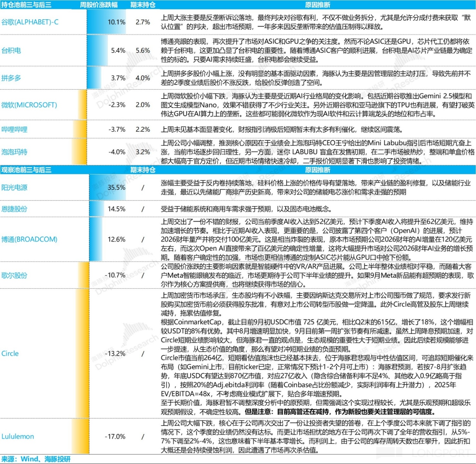Click the slash holding cell for 恩捷股份
476x464 pixels.
click(143, 209)
